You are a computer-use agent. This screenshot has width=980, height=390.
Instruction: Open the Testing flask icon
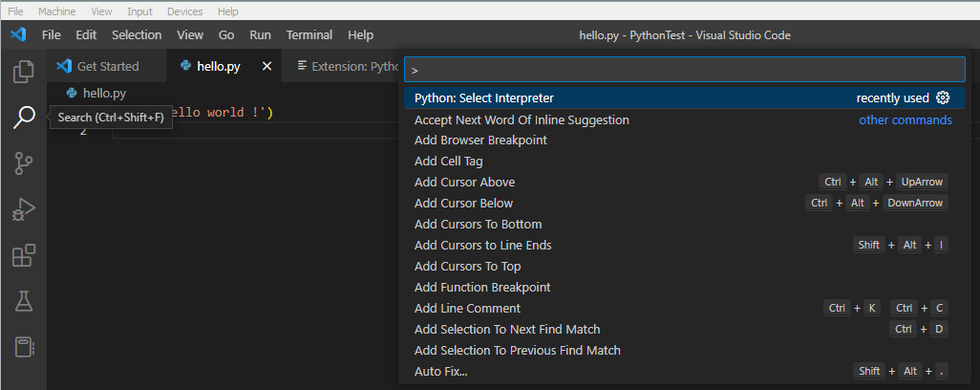point(24,301)
